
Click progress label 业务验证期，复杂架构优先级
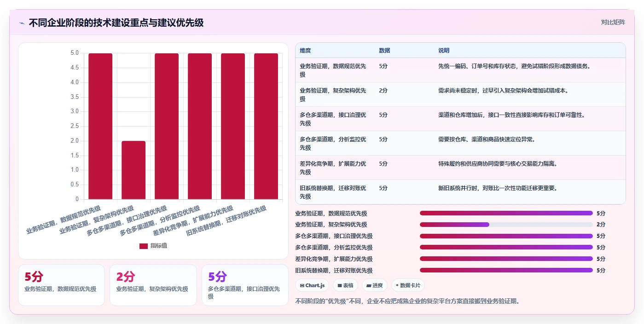click(x=331, y=225)
